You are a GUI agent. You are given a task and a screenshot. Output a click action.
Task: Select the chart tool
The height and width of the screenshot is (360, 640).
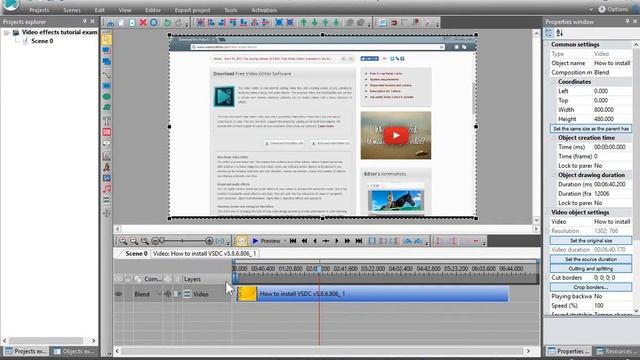click(x=107, y=156)
